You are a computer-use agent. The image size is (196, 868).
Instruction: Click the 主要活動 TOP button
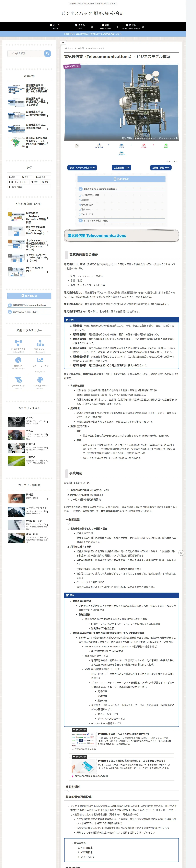(121, 168)
